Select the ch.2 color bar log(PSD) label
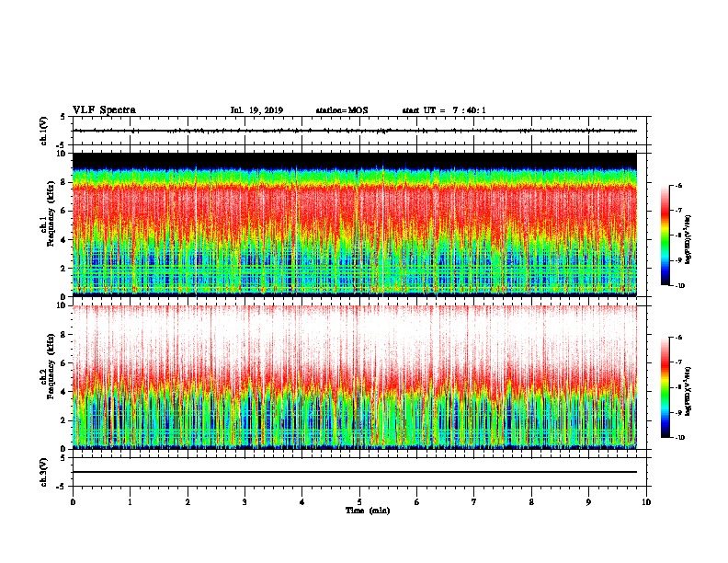 688,391
